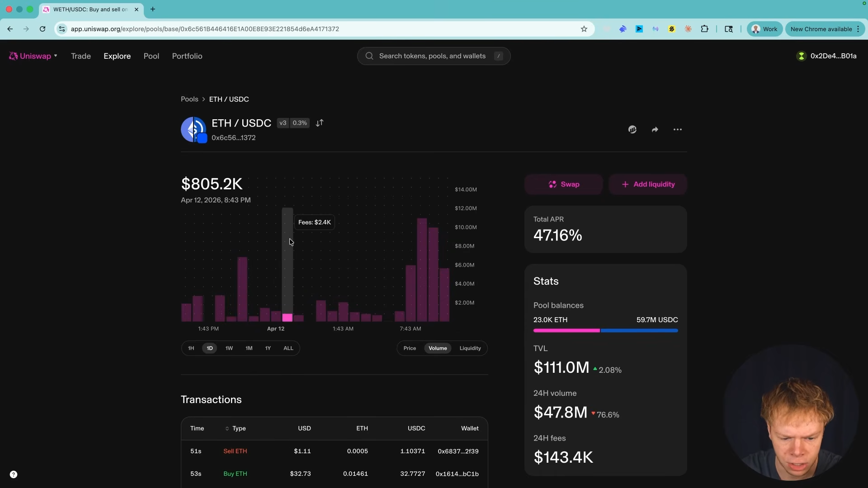Click the $805.2K volume value
Screen dimensions: 868x488
coord(212,184)
